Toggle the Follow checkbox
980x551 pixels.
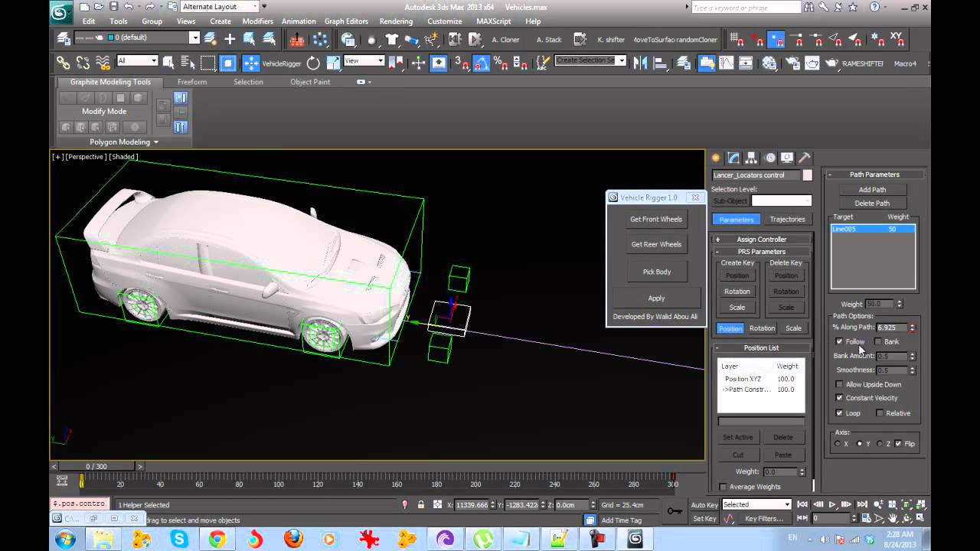839,341
